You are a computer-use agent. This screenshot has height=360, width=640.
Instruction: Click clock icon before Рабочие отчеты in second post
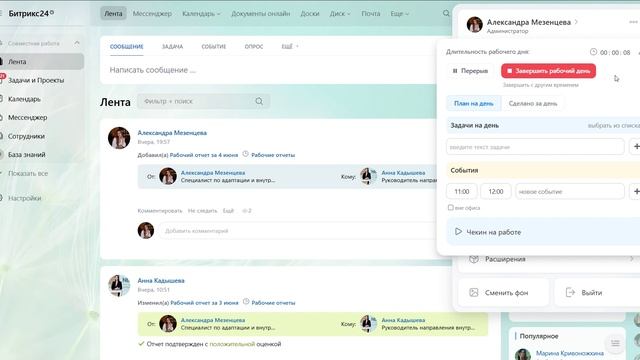coord(246,302)
